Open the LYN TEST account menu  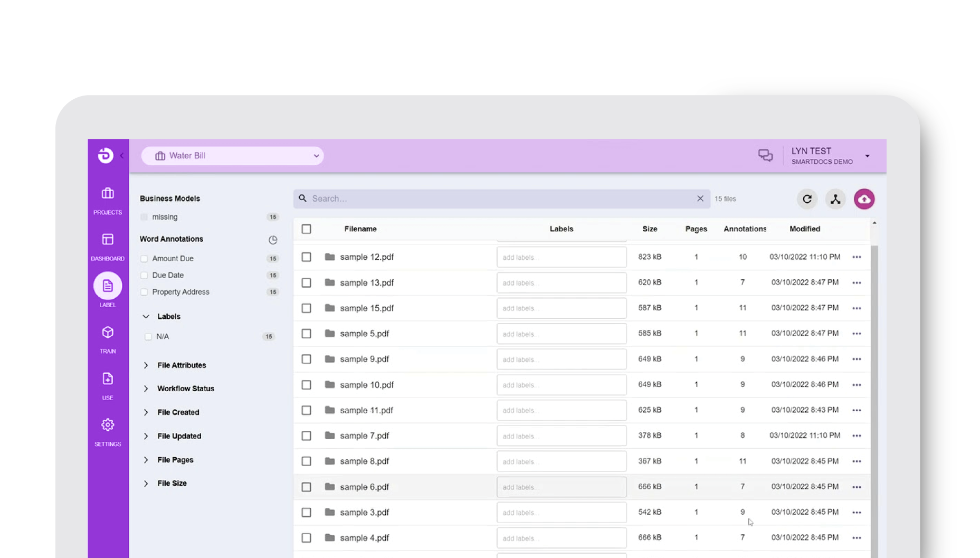click(x=830, y=156)
